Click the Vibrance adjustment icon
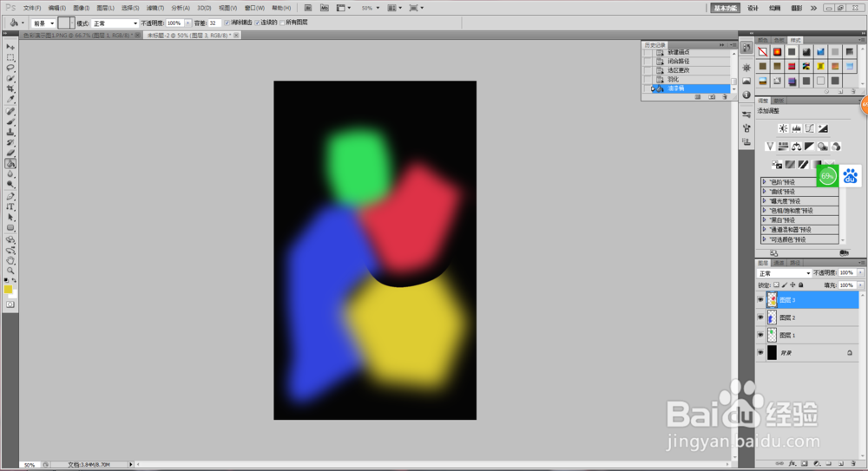This screenshot has height=471, width=868. click(769, 147)
